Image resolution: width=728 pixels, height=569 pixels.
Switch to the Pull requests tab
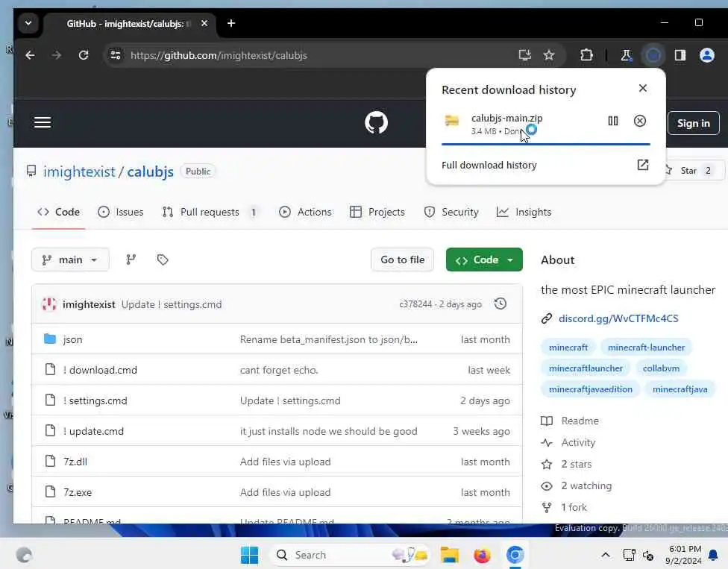210,212
